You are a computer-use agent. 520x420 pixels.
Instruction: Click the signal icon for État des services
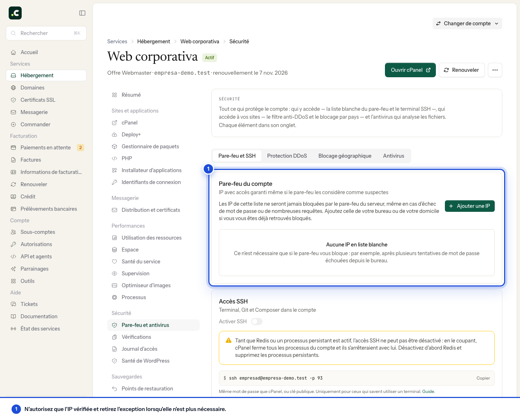(x=13, y=329)
